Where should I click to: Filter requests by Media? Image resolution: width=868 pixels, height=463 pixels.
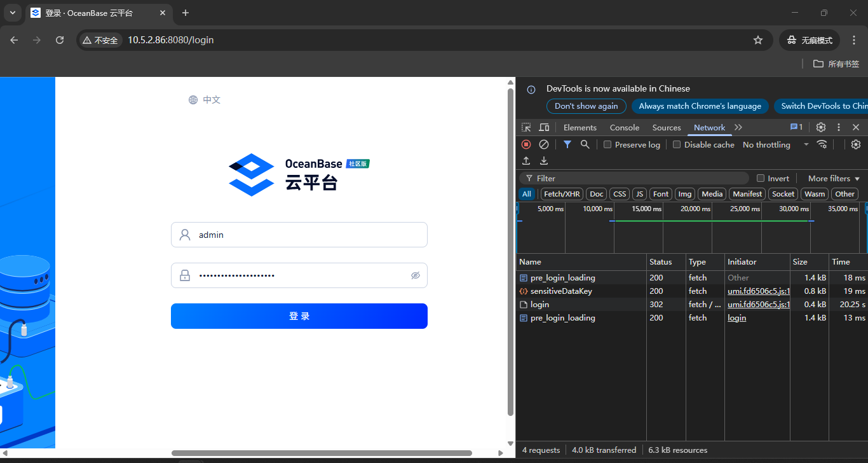712,194
